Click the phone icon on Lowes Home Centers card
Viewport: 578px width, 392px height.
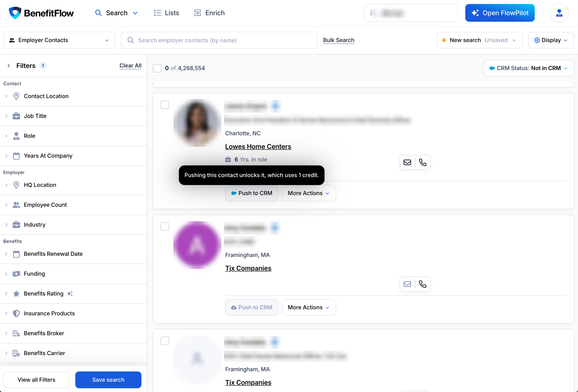click(x=423, y=162)
